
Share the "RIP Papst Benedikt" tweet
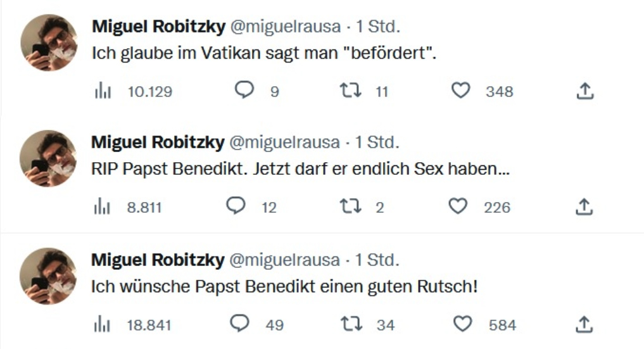585,207
